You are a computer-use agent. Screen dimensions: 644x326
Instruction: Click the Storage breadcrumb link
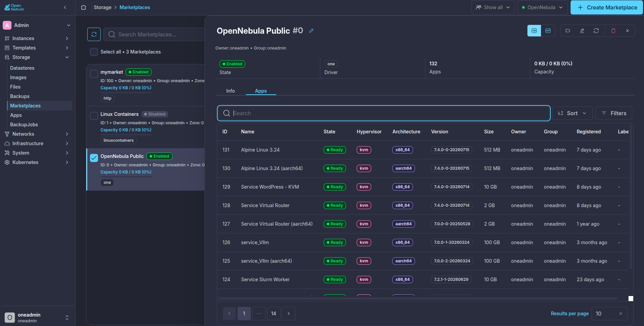click(102, 7)
